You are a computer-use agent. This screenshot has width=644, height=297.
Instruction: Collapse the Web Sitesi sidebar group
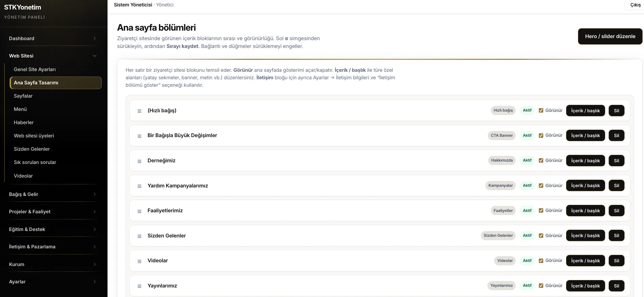tap(53, 56)
